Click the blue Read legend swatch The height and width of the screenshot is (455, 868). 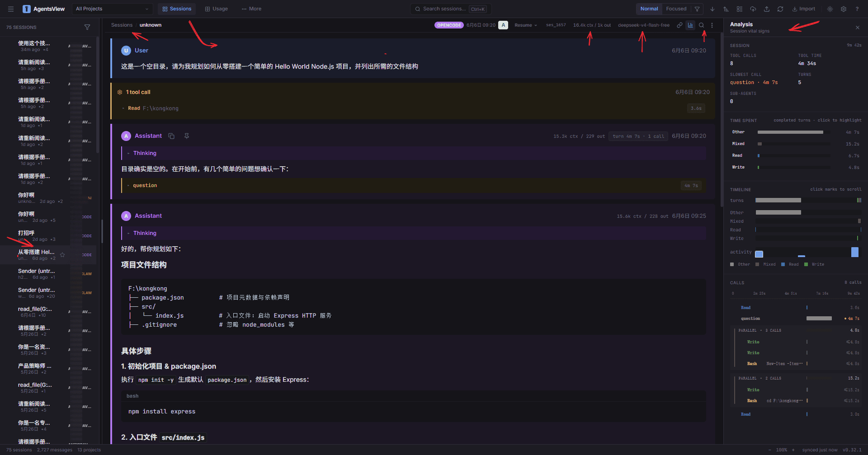click(783, 264)
